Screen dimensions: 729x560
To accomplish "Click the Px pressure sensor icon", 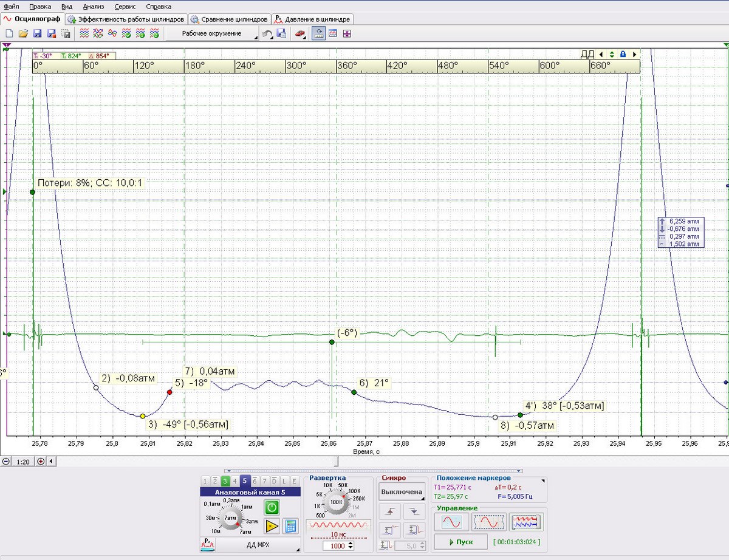I will point(208,545).
